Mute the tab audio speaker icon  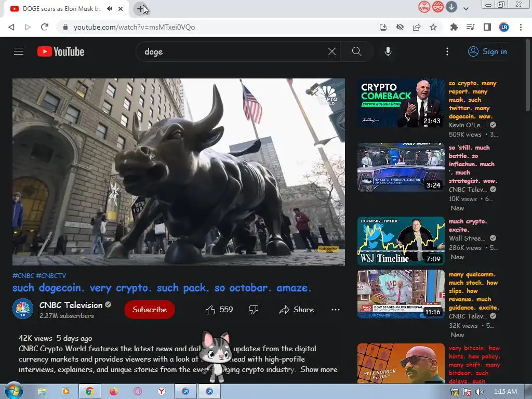tap(109, 9)
